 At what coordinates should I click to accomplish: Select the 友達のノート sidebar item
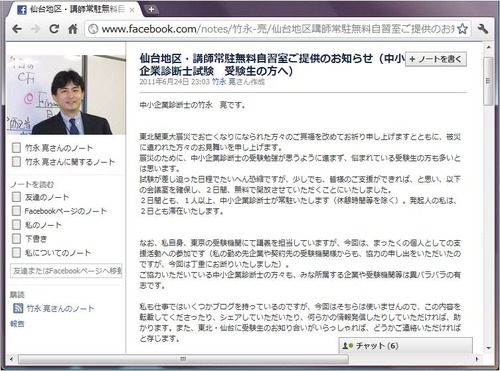pos(40,197)
